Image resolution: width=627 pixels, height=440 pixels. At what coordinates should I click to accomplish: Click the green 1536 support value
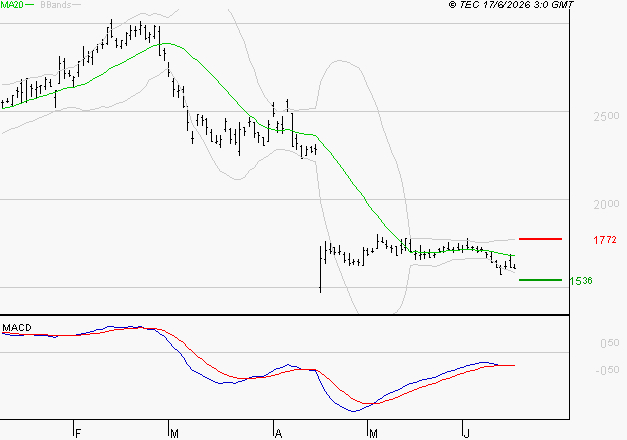581,281
